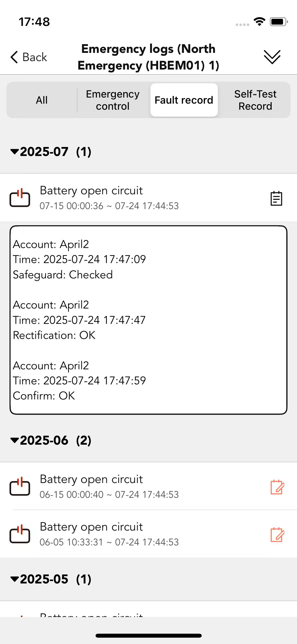The height and width of the screenshot is (644, 297).
Task: Click the Wi-Fi status icon
Action: (260, 21)
